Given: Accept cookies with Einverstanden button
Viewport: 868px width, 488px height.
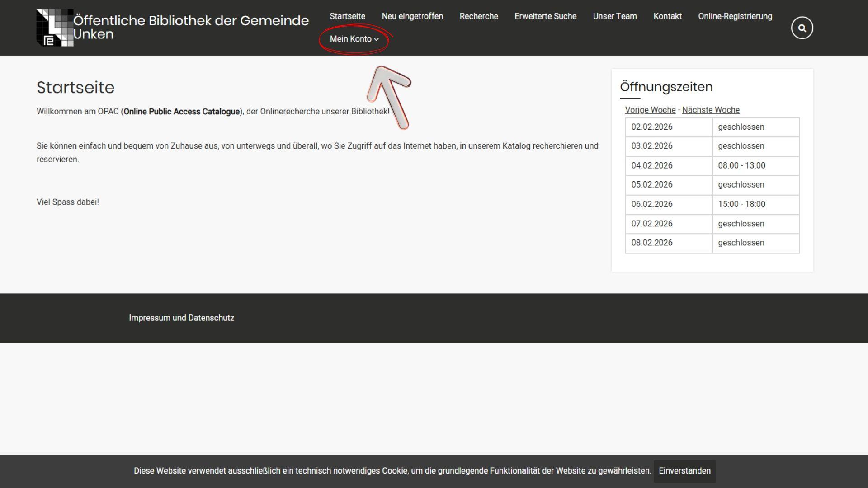Looking at the screenshot, I should point(684,471).
